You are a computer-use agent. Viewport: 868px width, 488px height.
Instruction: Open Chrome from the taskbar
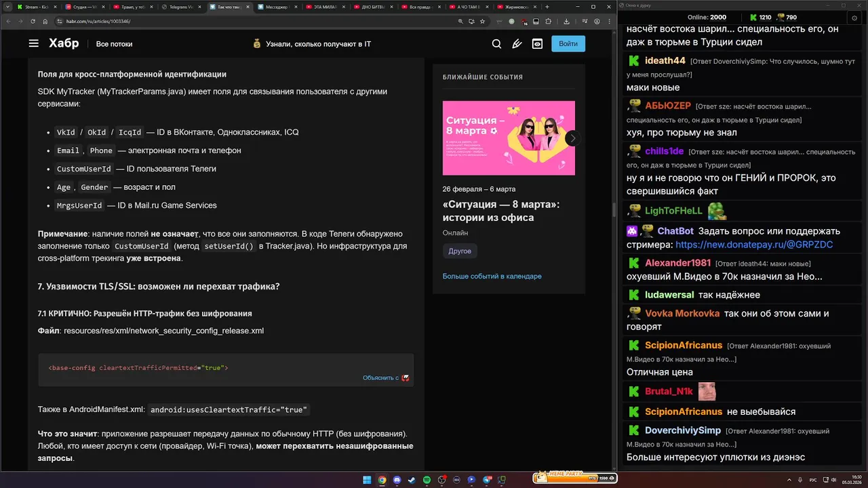point(382,480)
